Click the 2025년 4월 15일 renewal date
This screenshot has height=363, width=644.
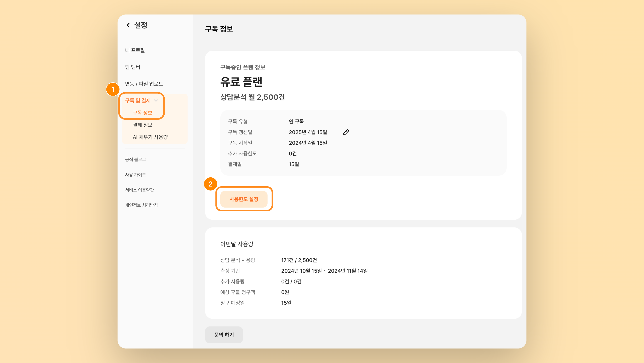coord(308,132)
